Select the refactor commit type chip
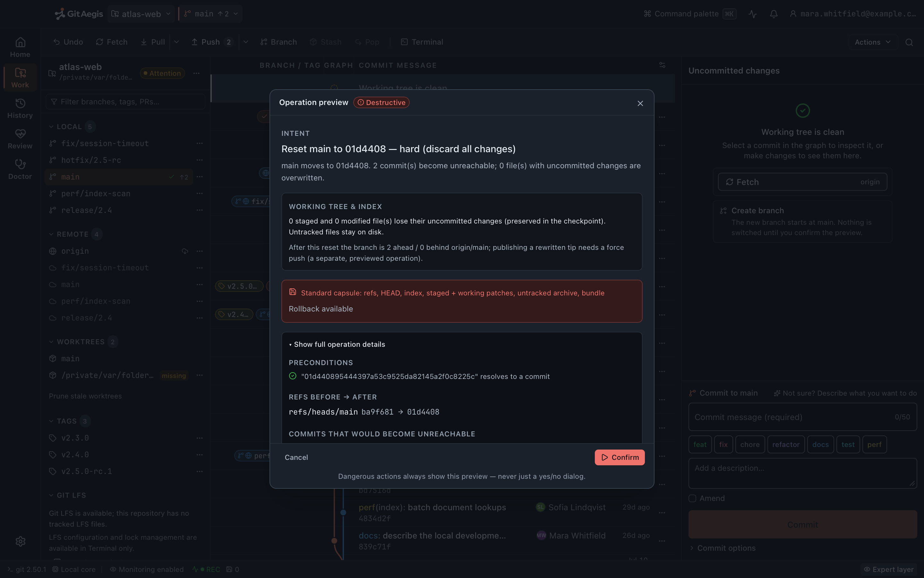The height and width of the screenshot is (578, 924). (786, 445)
